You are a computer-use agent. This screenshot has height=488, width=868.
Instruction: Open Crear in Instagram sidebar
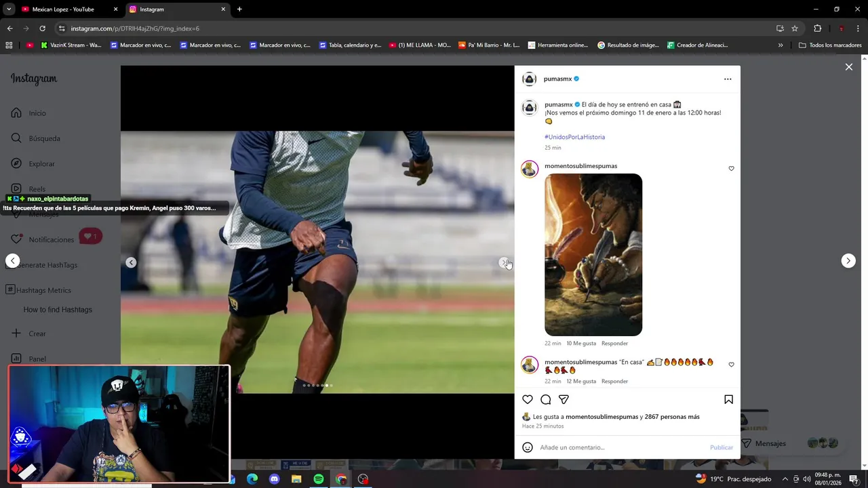point(28,333)
